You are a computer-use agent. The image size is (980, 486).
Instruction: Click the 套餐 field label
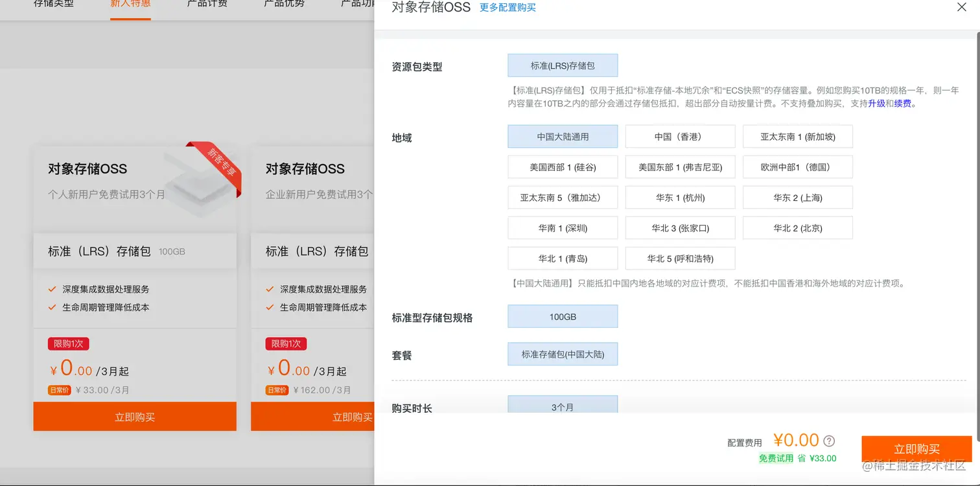click(402, 356)
